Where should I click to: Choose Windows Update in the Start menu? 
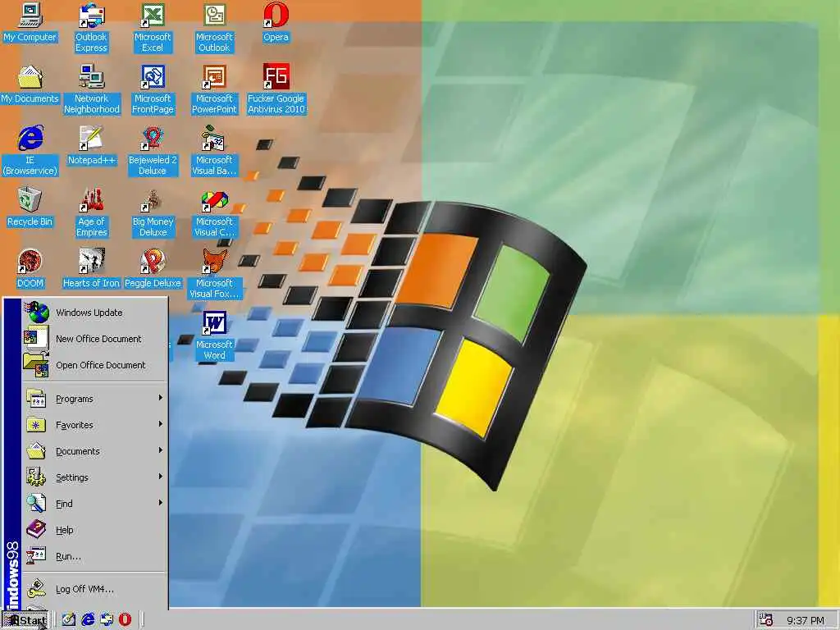point(94,313)
